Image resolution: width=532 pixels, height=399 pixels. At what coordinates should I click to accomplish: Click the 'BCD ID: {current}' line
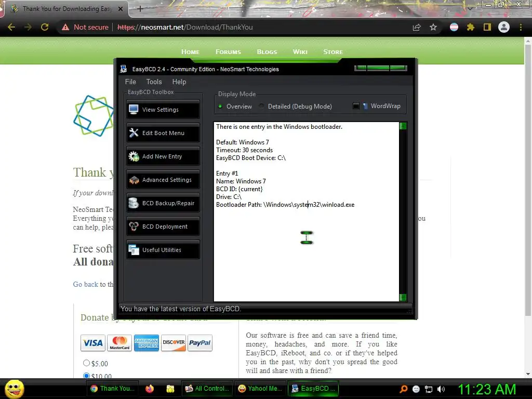pyautogui.click(x=239, y=189)
